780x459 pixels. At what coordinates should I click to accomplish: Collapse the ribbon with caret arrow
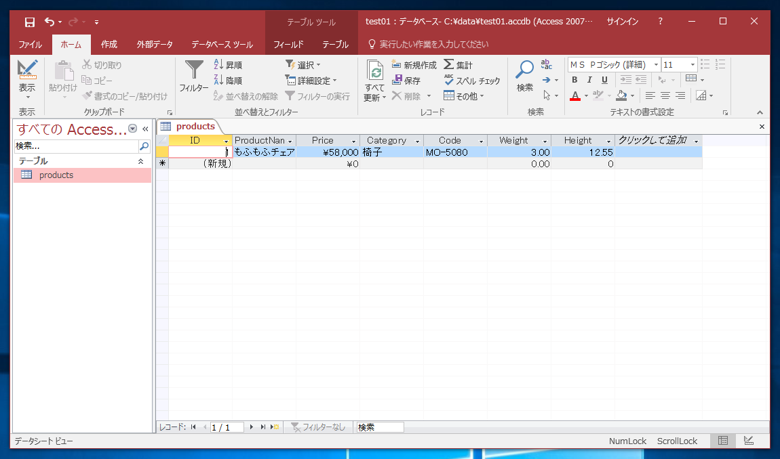[x=760, y=112]
